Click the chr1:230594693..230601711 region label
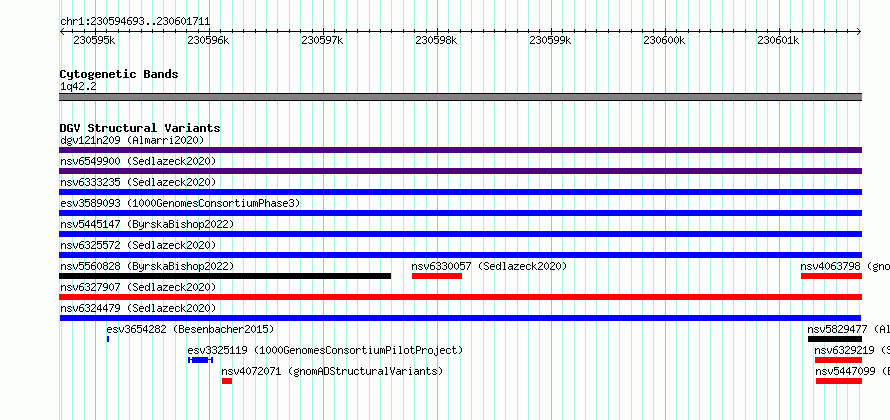This screenshot has height=420, width=890. (135, 22)
